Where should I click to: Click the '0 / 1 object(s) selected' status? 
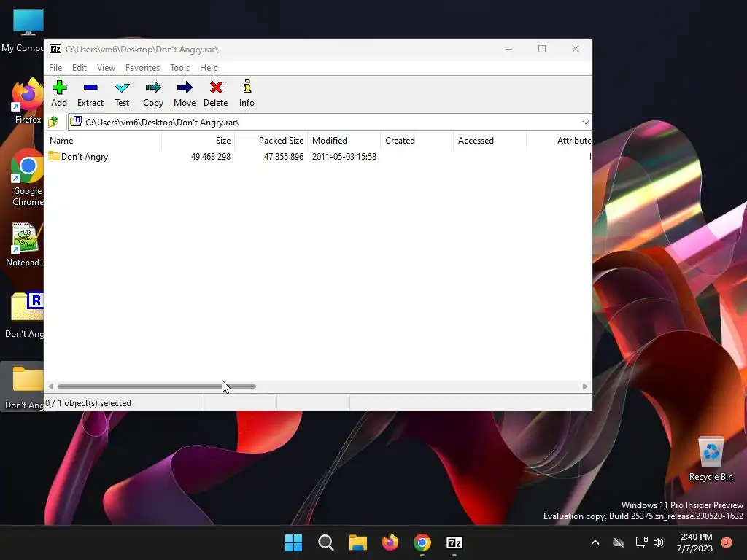pyautogui.click(x=88, y=402)
